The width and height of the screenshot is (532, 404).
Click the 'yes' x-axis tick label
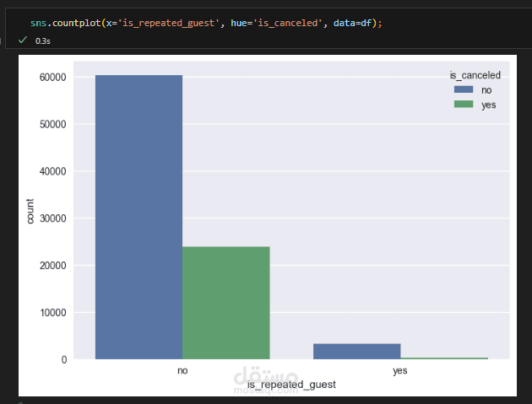click(x=400, y=371)
